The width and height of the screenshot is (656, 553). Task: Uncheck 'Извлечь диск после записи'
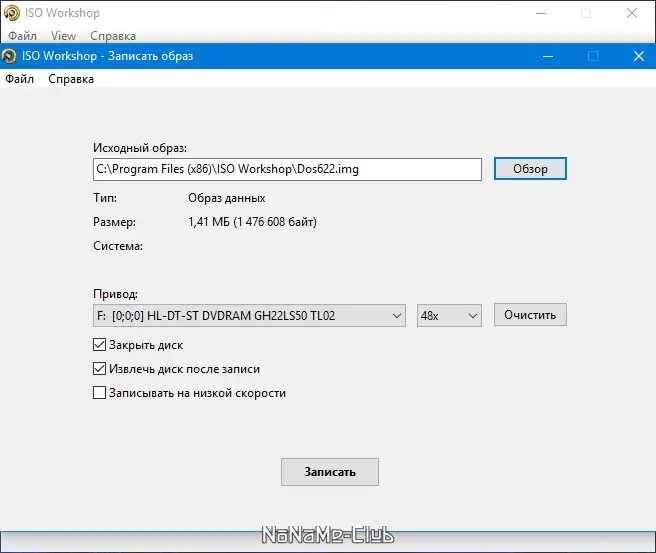pos(99,369)
